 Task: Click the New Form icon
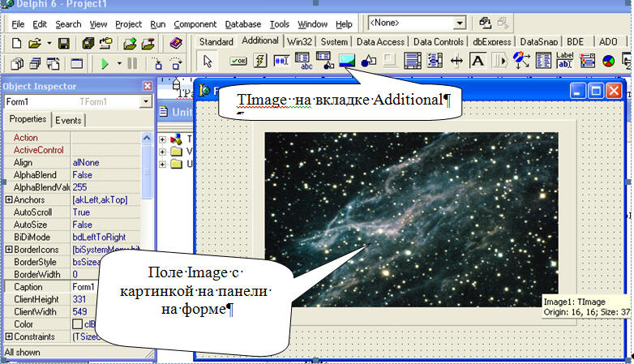coord(77,63)
